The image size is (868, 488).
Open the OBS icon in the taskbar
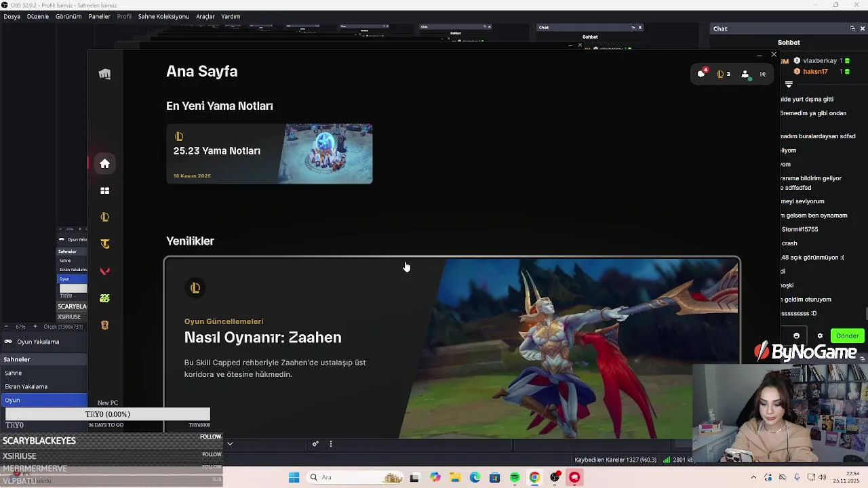555,477
